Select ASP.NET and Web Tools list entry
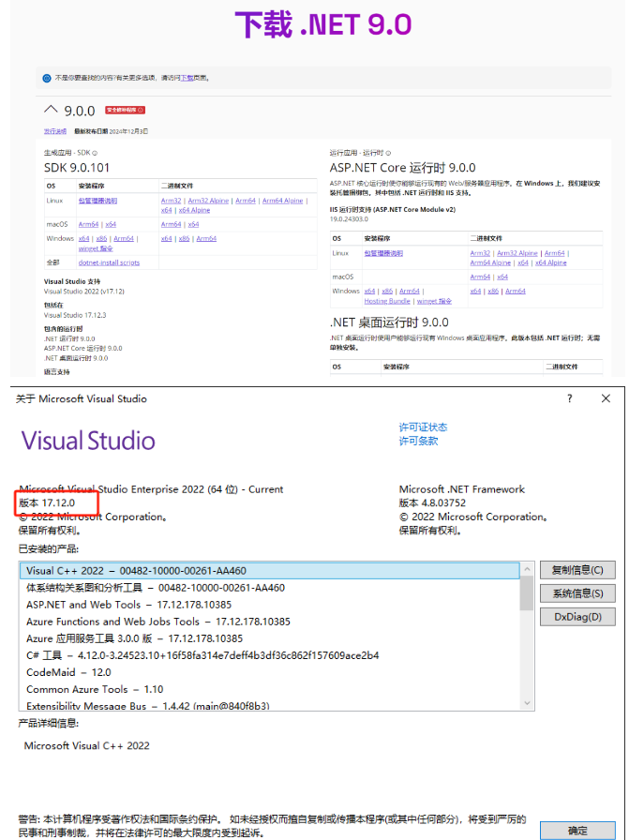This screenshot has height=840, width=629. [269, 605]
